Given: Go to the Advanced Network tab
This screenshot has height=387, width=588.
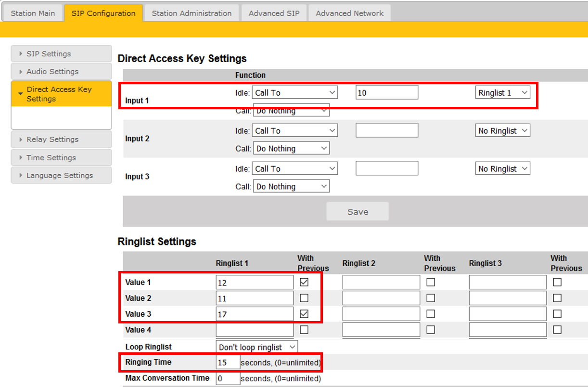Looking at the screenshot, I should pos(349,13).
